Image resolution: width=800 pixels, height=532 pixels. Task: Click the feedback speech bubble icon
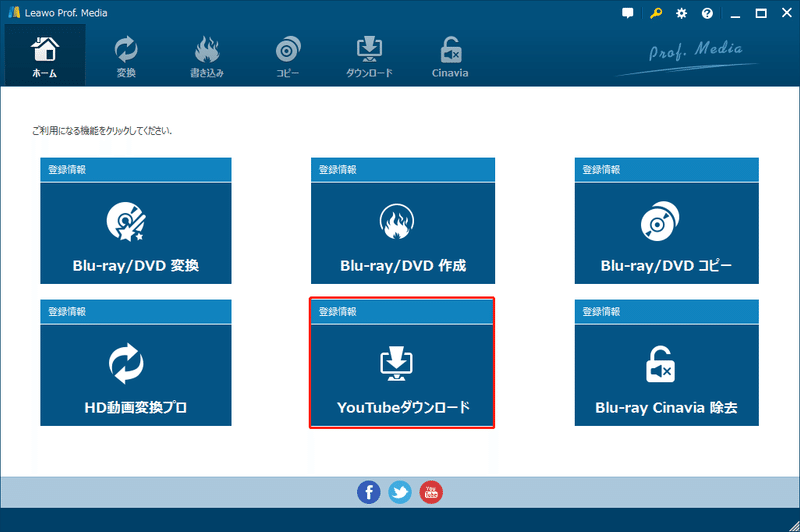628,13
